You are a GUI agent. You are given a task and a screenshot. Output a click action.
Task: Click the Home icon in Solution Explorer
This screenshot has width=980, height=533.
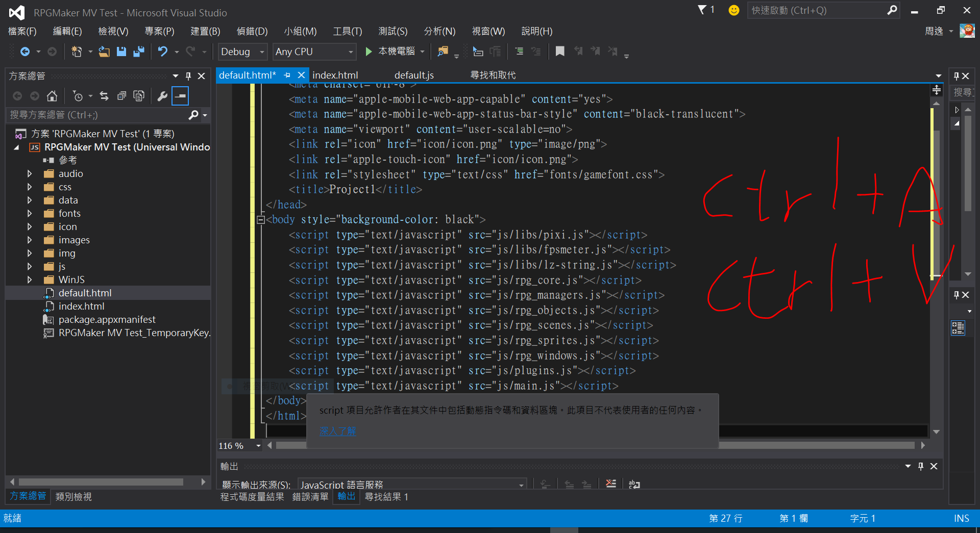(x=52, y=96)
